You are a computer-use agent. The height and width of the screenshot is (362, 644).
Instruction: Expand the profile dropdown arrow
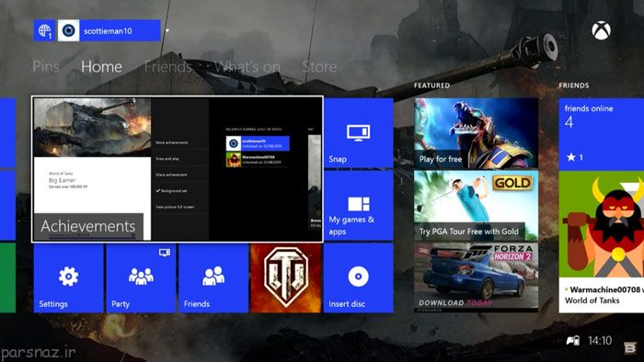tap(167, 30)
